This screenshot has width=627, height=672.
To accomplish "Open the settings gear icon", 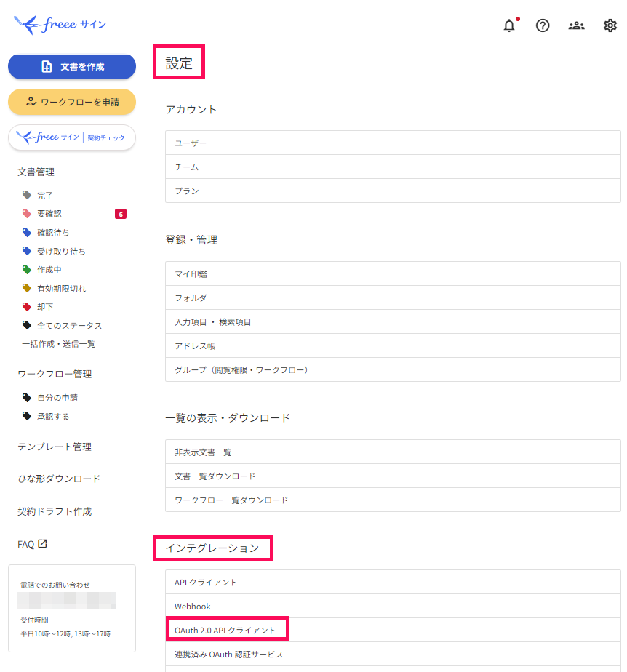I will (x=610, y=25).
